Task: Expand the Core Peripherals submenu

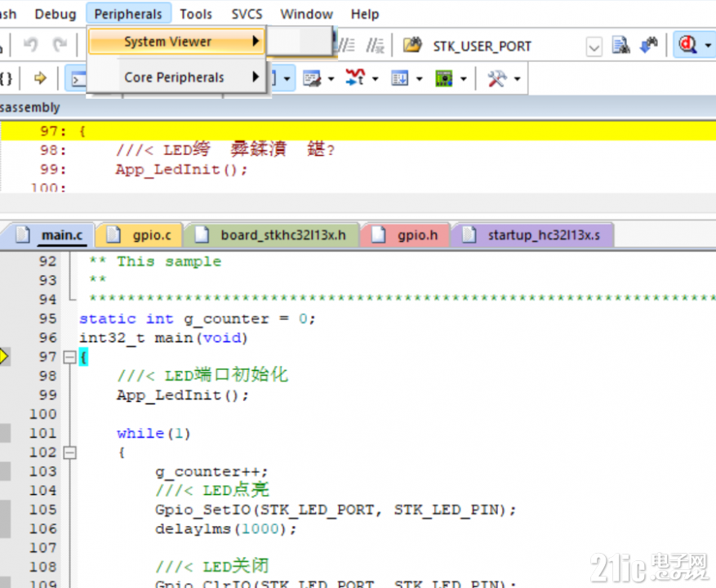Action: pos(176,78)
